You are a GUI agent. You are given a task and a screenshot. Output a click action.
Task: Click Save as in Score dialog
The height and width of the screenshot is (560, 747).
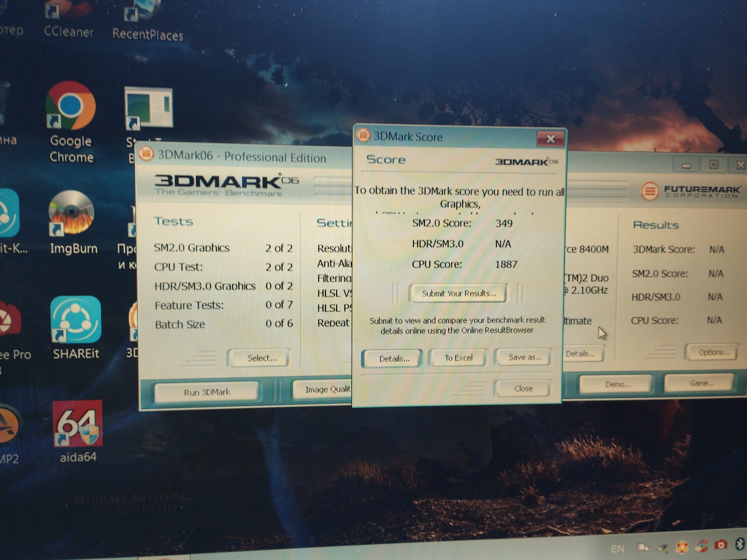(524, 357)
